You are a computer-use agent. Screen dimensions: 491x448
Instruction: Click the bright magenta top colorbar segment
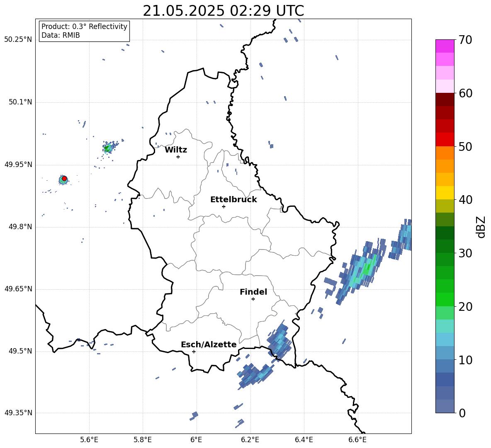[x=445, y=46]
